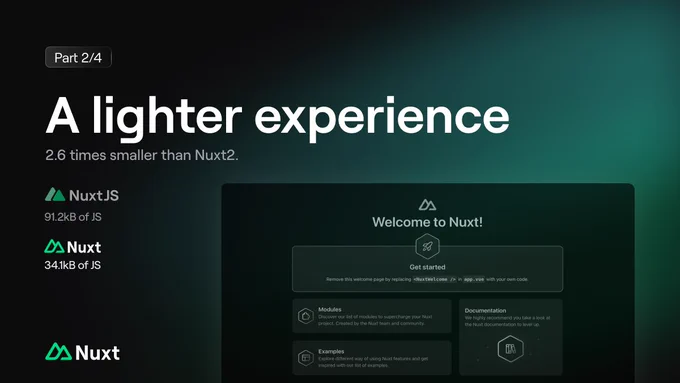Click the '34.1kB of JS' text
The image size is (680, 383).
pos(72,265)
